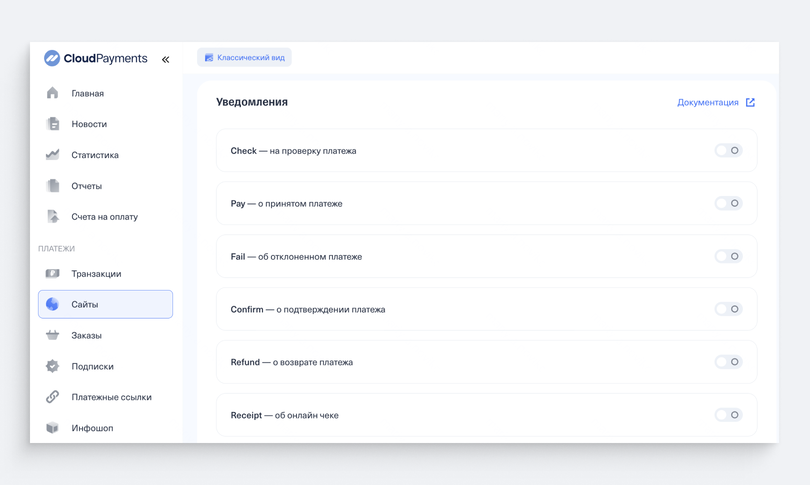Click the Главная home icon
The image size is (810, 485).
[52, 93]
